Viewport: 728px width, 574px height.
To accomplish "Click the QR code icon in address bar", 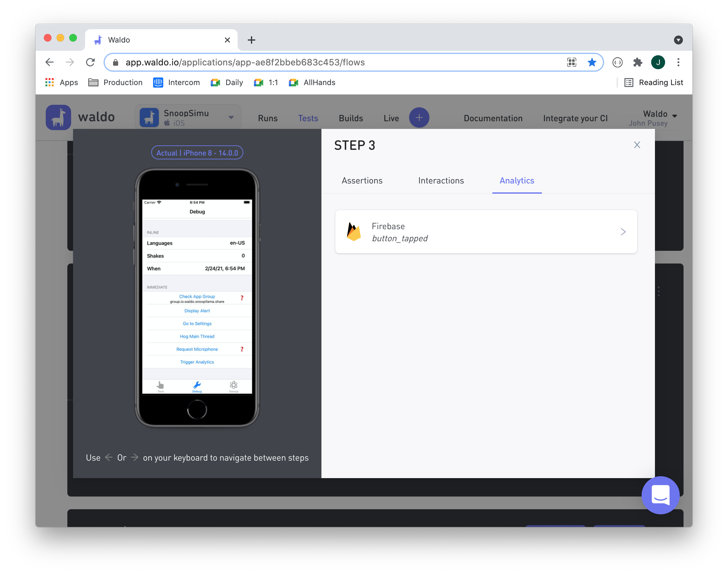I will click(572, 62).
